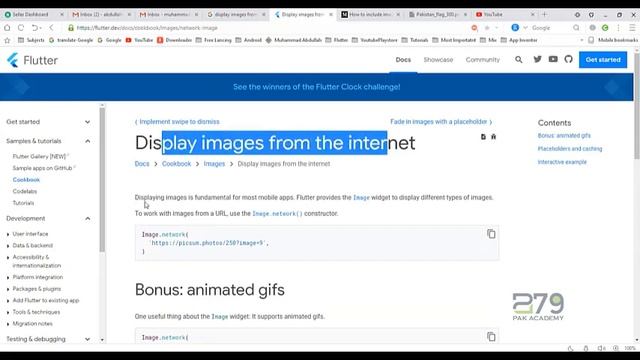Reload the page with refresh icon
640x360 pixels.
(21, 28)
